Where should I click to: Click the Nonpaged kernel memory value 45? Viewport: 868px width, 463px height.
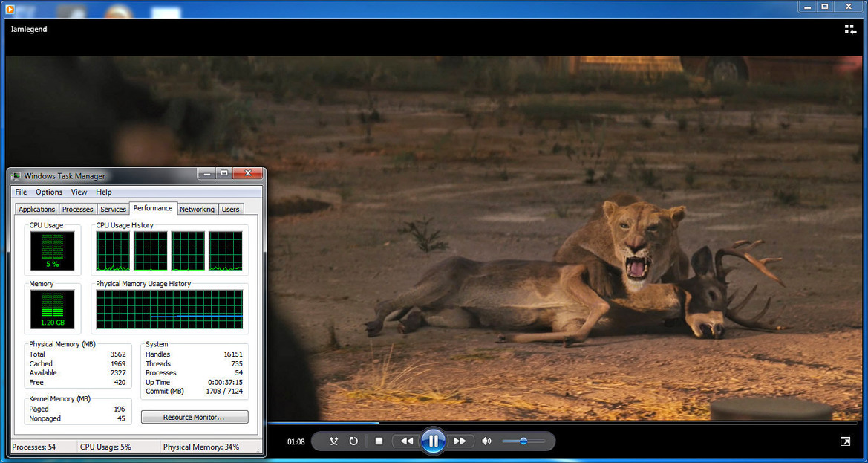[x=121, y=418]
